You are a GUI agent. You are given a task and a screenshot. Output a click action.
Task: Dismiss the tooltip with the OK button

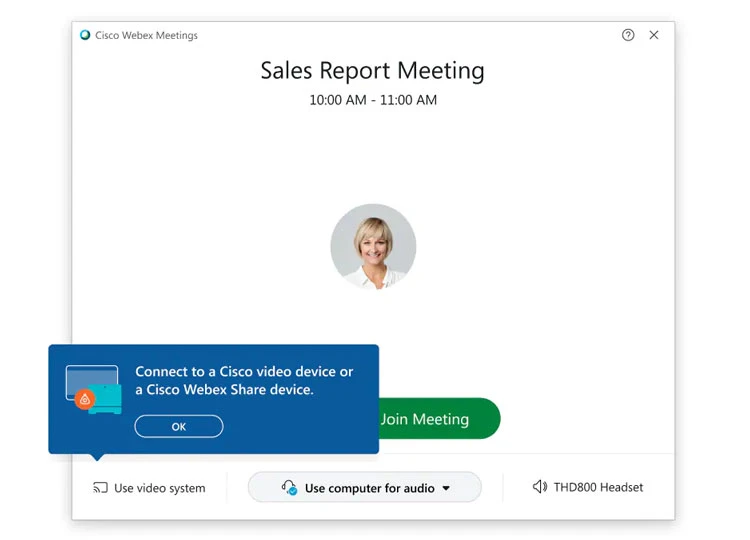(179, 426)
